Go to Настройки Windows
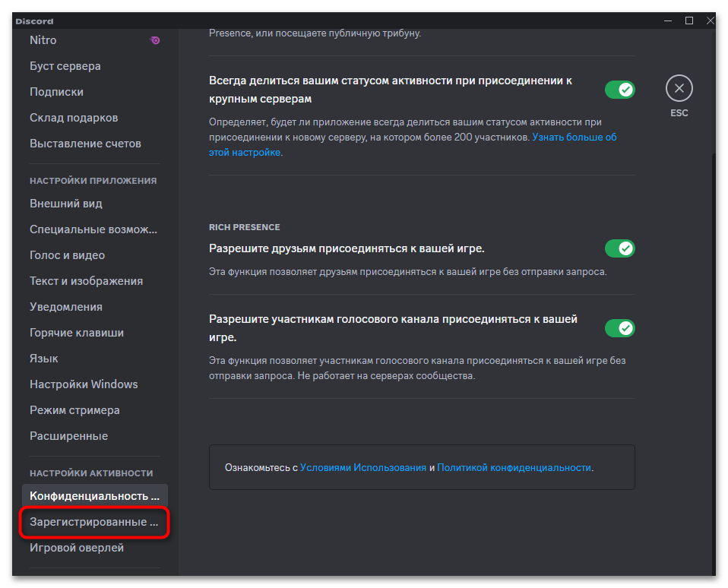 95,384
